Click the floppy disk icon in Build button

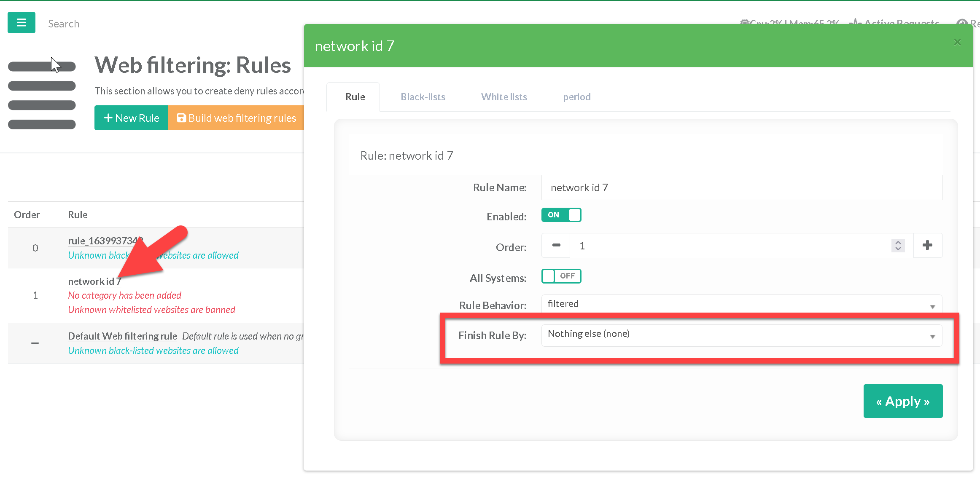(x=181, y=118)
